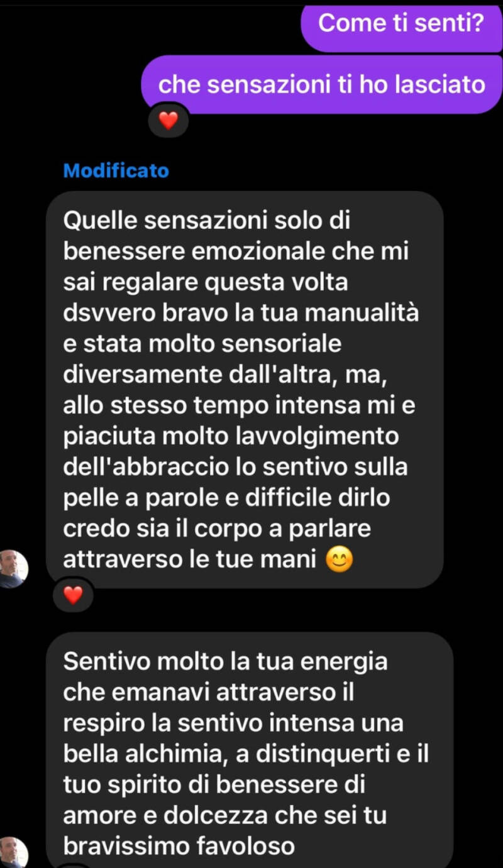Open the sender's avatar beside the 'Quelle sensazioni' message
The image size is (503, 868).
(x=13, y=569)
